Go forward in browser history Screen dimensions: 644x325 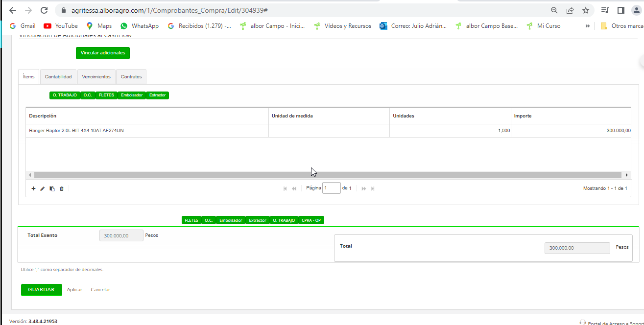28,10
